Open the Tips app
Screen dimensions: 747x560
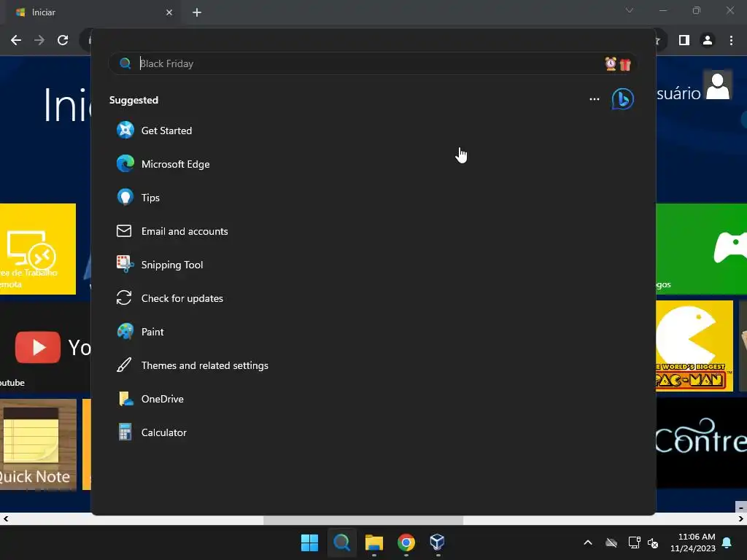138,198
